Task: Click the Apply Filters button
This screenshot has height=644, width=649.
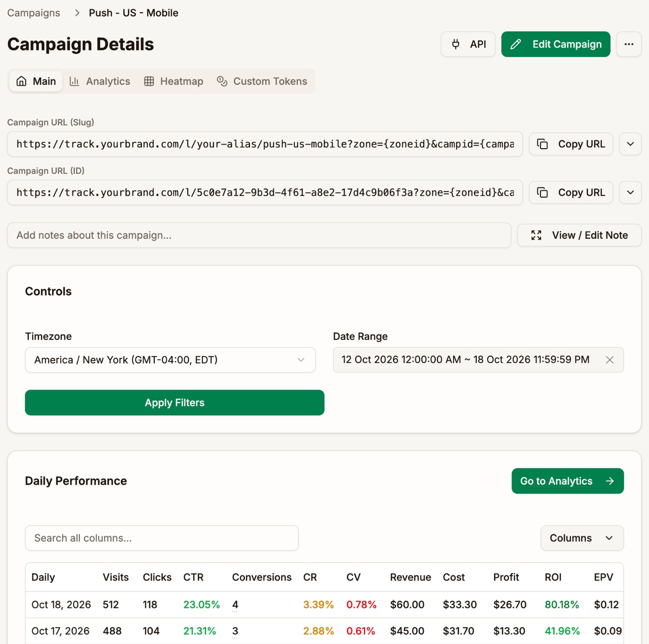Action: (175, 403)
